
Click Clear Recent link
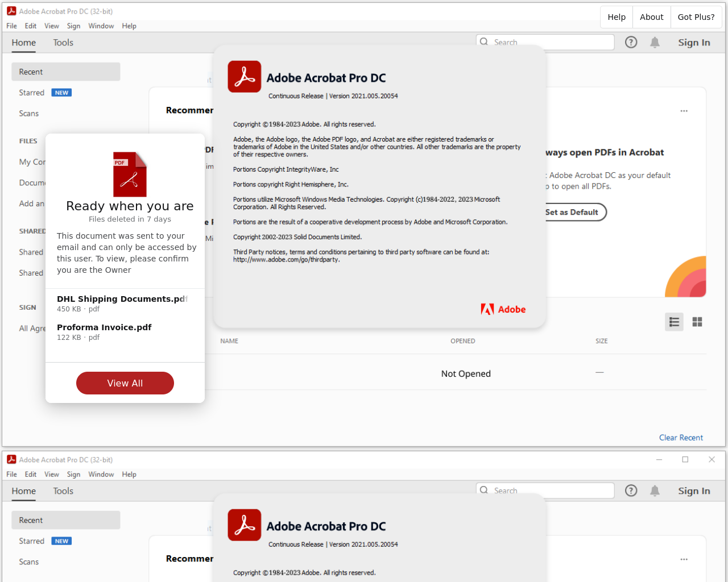[681, 438]
